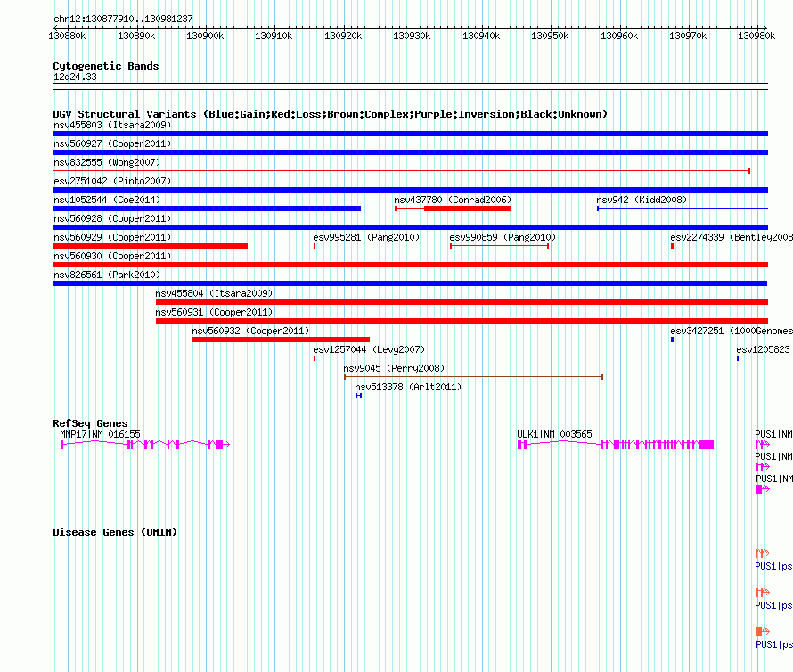Screen dimensions: 793x672
Task: Select the nsv560927 (Cooper2011) variant label
Action: point(112,143)
